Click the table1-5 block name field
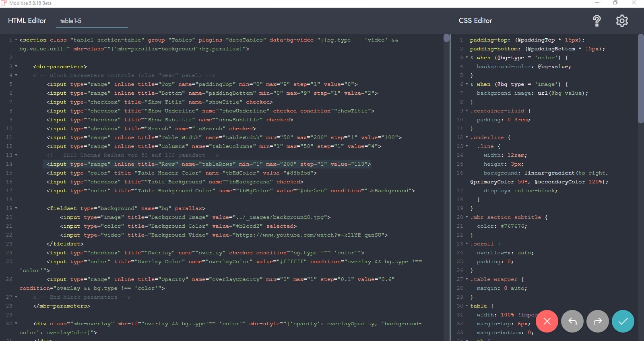Viewport: 644px width, 341px height. click(92, 21)
